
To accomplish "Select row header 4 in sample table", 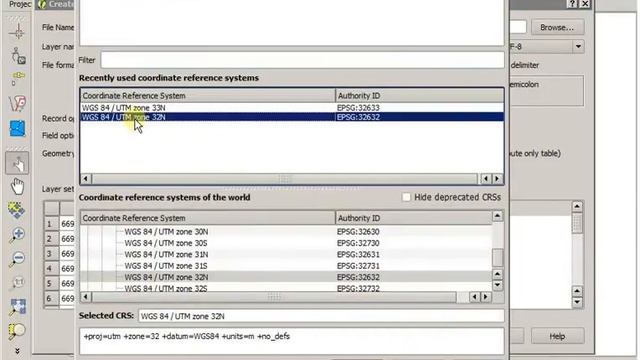I will tap(51, 269).
